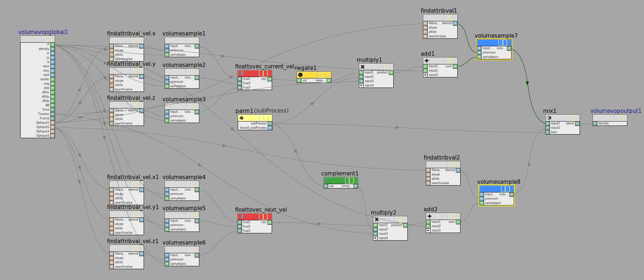Viewport: 644px width, 280px height.
Task: Click the fval2 input on floattovec_current_vel
Action: (240, 83)
